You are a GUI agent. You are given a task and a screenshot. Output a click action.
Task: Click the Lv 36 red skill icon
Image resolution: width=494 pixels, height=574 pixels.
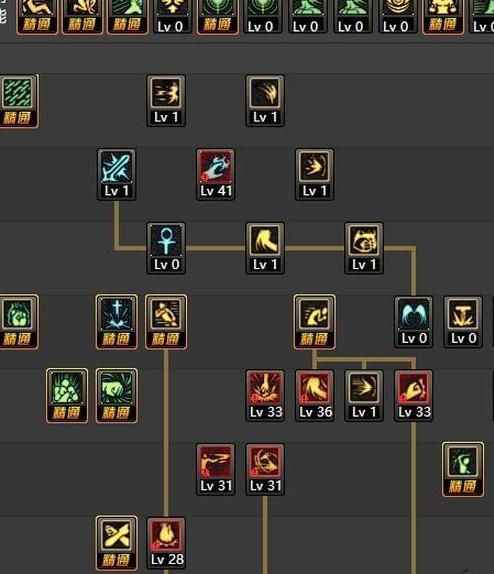[x=315, y=396]
